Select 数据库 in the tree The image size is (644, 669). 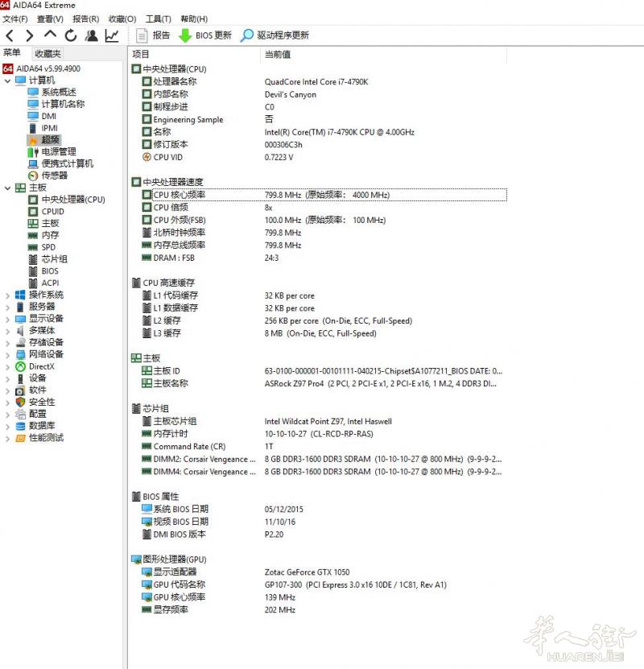coord(35,426)
